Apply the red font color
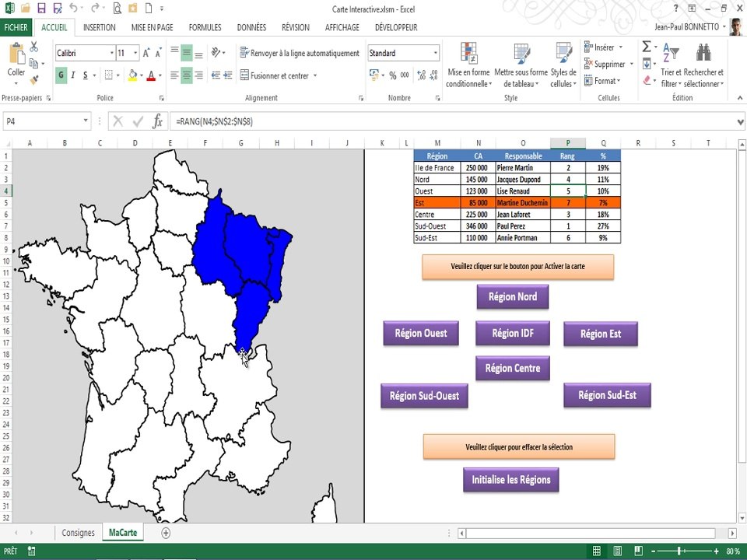747x560 pixels. pyautogui.click(x=151, y=75)
